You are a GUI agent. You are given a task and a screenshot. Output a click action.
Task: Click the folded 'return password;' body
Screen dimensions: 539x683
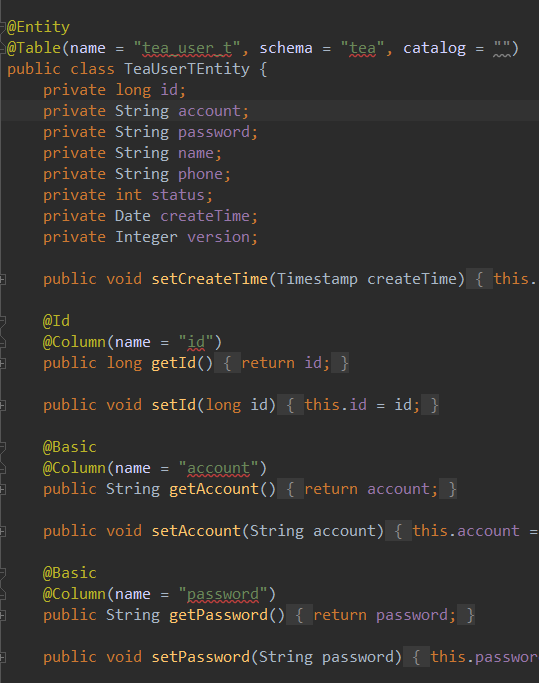click(x=384, y=615)
